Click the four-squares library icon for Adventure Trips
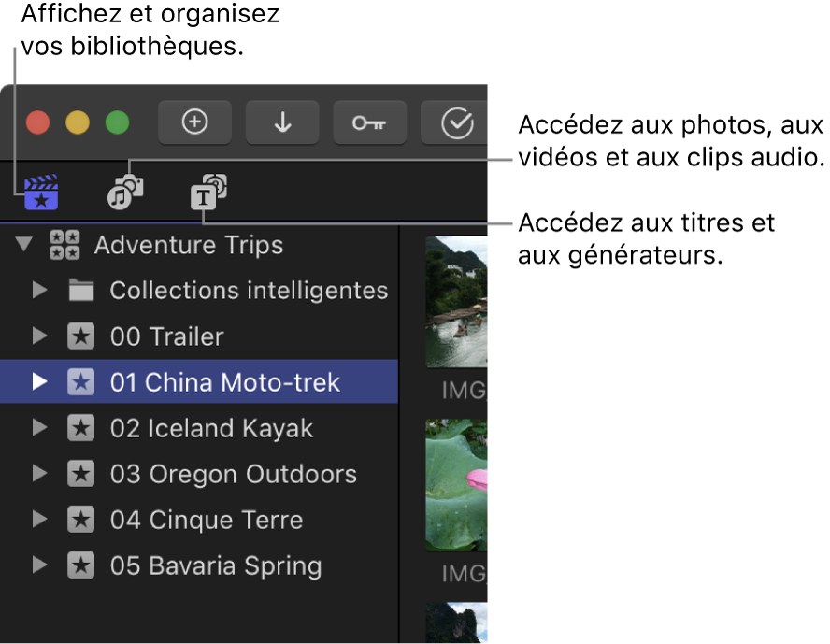 (x=63, y=245)
